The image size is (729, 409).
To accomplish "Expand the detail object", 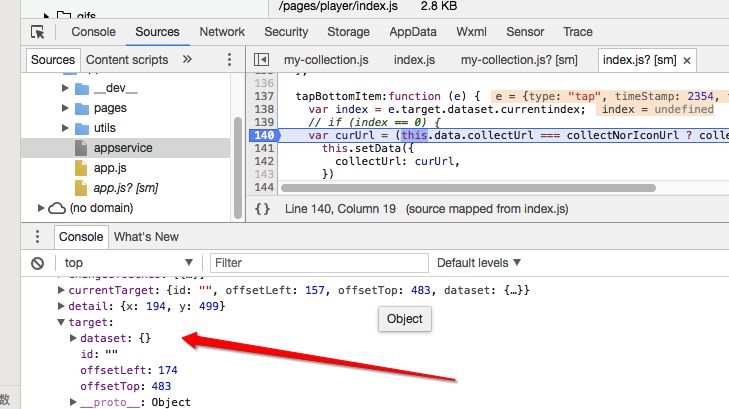I will tap(61, 306).
